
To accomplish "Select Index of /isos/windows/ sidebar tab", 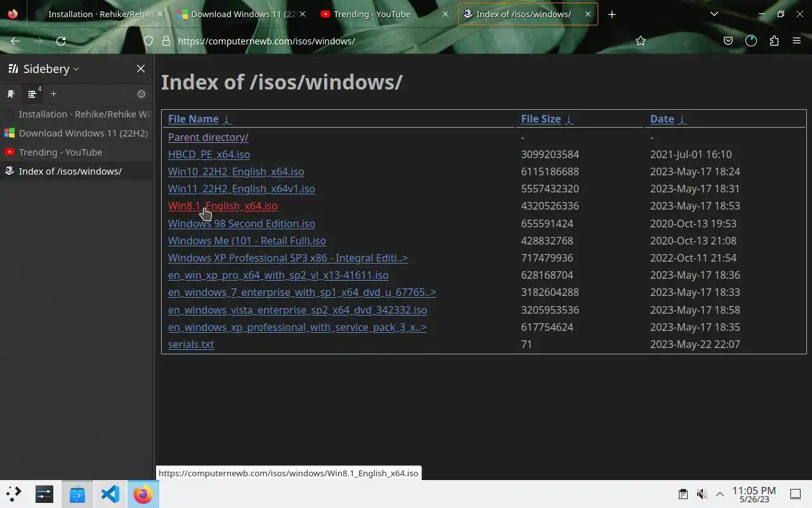I will click(x=76, y=171).
